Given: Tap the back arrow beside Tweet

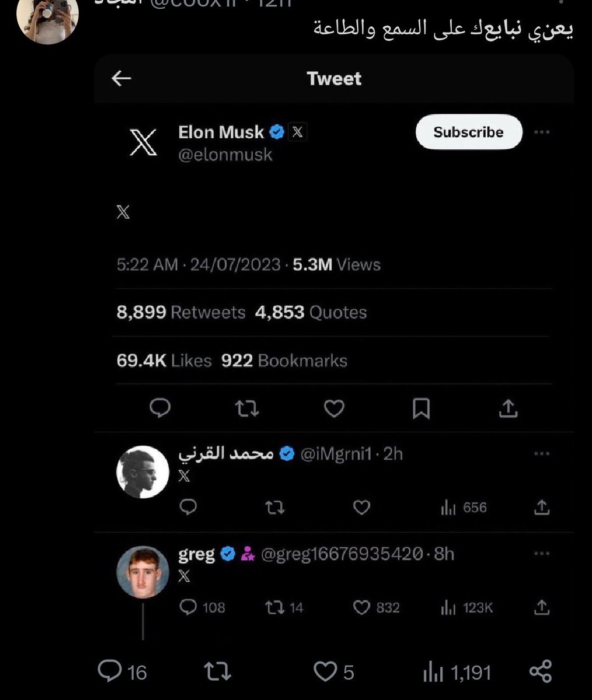Looking at the screenshot, I should coord(121,78).
